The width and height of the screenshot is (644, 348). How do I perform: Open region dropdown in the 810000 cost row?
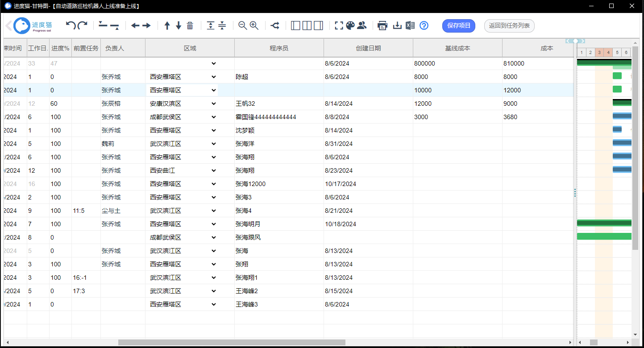[x=182, y=63]
